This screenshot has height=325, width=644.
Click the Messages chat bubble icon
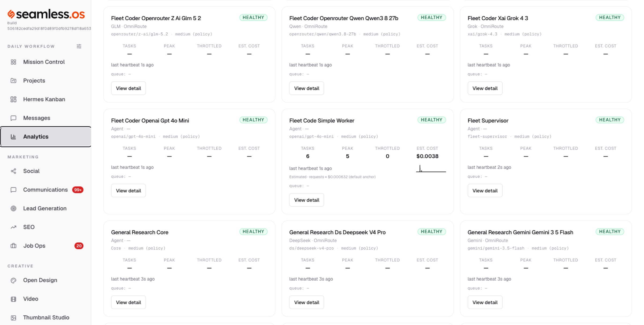click(x=13, y=118)
